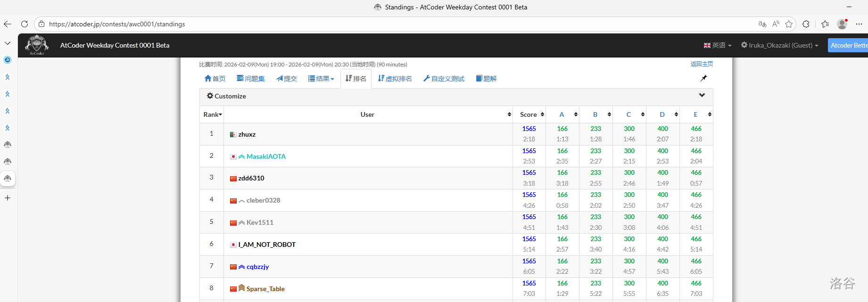Open the browser profile avatar

pos(842,24)
